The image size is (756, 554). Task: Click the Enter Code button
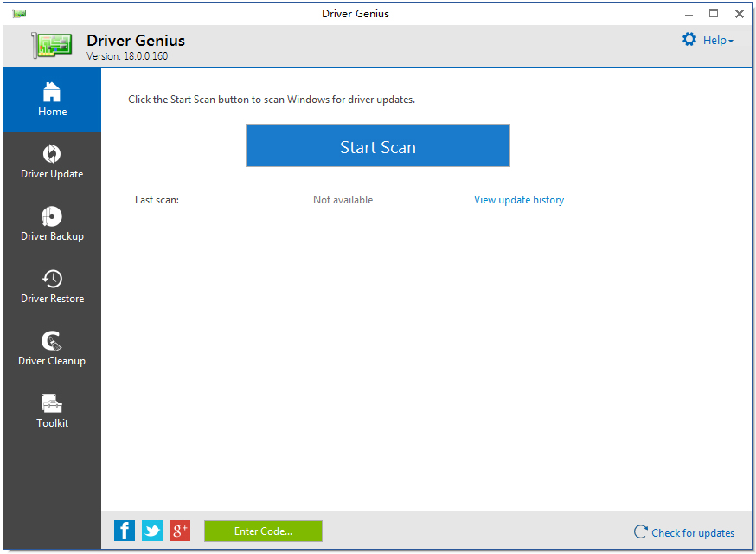263,531
